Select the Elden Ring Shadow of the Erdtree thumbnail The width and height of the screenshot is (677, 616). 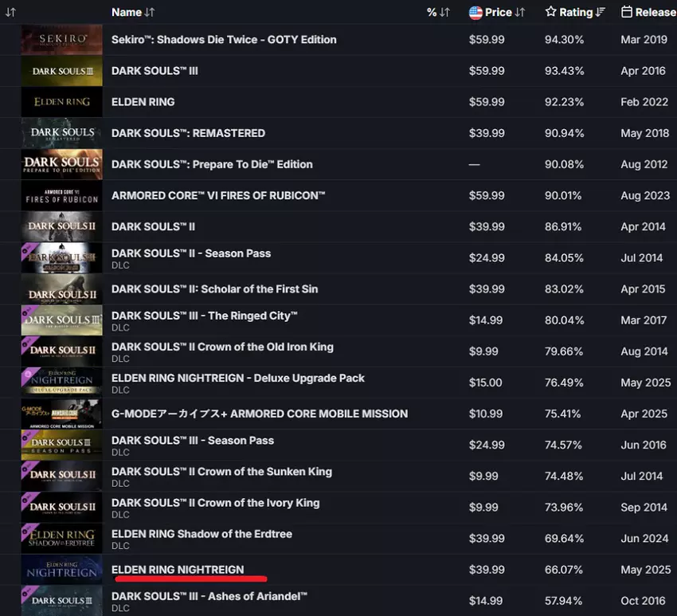61,539
